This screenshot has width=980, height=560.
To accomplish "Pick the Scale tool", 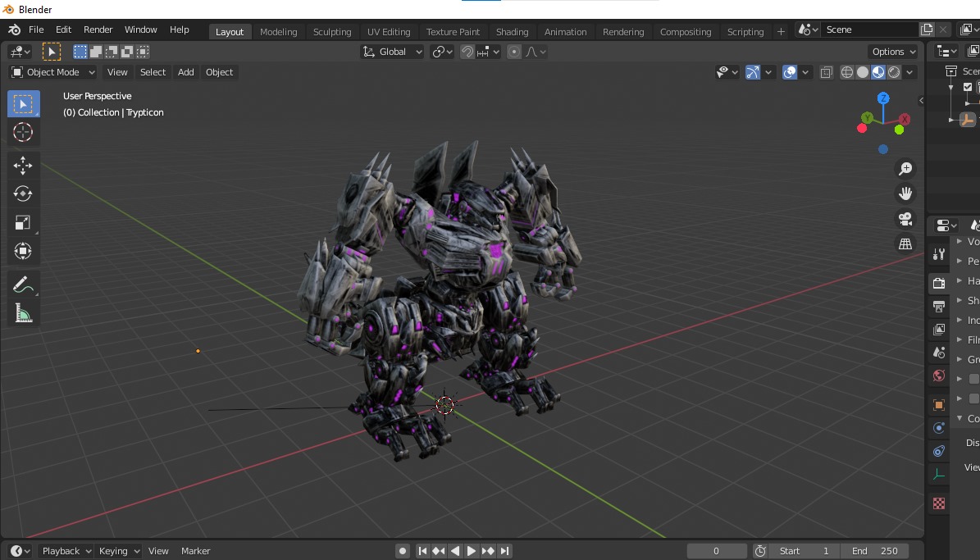I will 23,222.
